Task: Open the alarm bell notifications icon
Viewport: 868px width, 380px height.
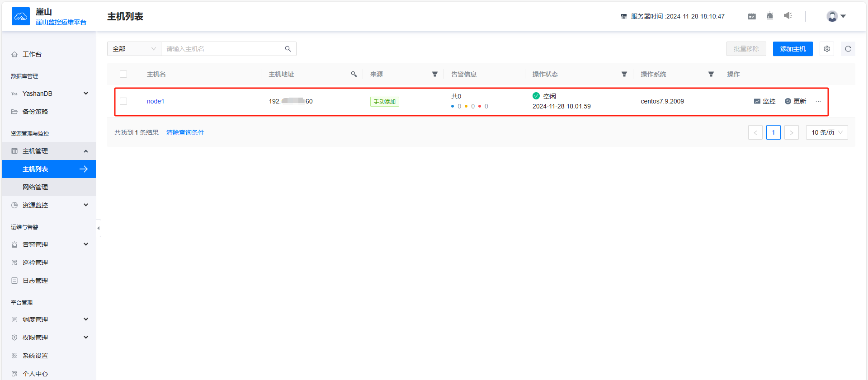Action: pos(770,16)
